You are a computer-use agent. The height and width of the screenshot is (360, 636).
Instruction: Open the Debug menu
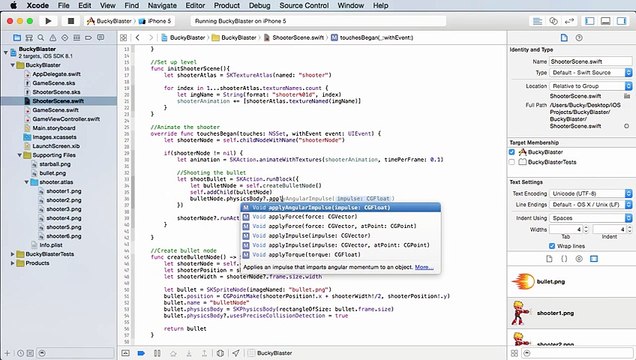pos(260,6)
